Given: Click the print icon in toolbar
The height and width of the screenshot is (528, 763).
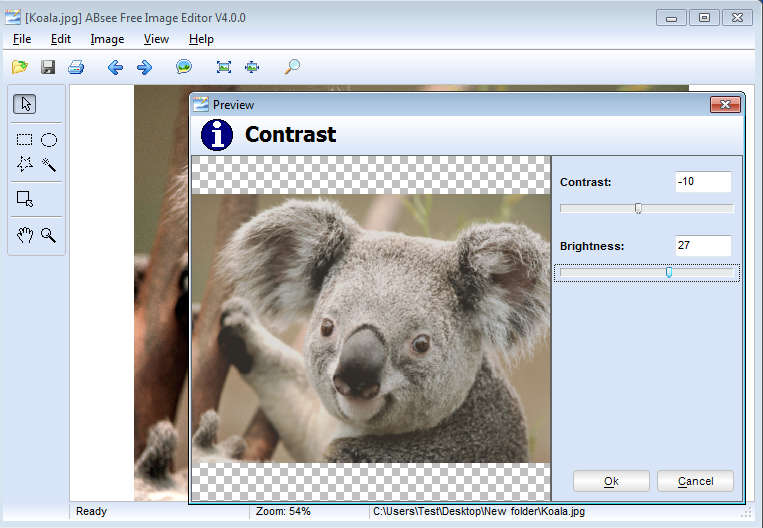Looking at the screenshot, I should (x=76, y=67).
